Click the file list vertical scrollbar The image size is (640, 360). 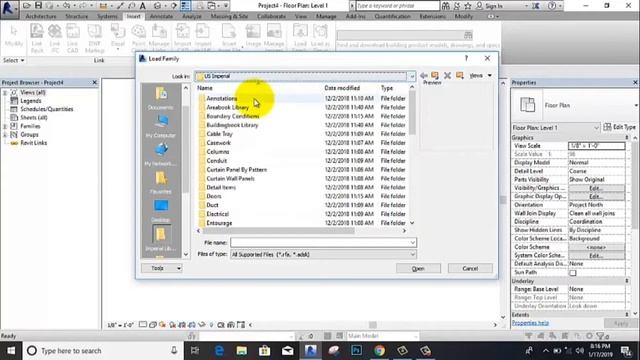(412, 113)
